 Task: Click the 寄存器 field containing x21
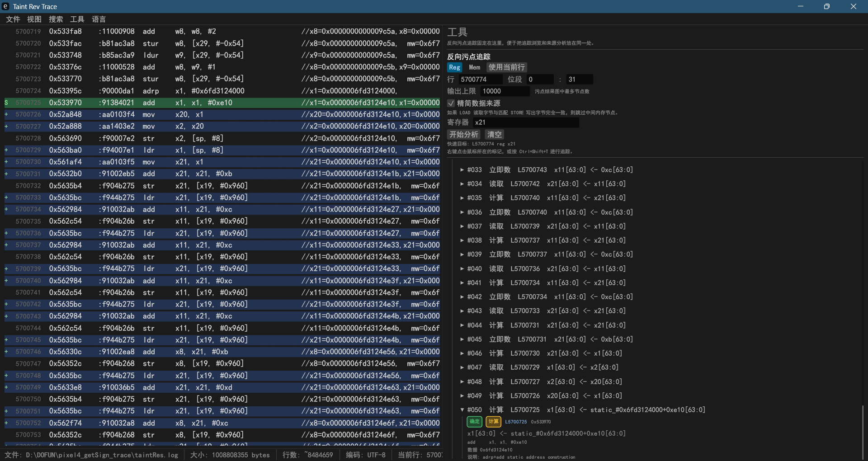click(x=526, y=122)
